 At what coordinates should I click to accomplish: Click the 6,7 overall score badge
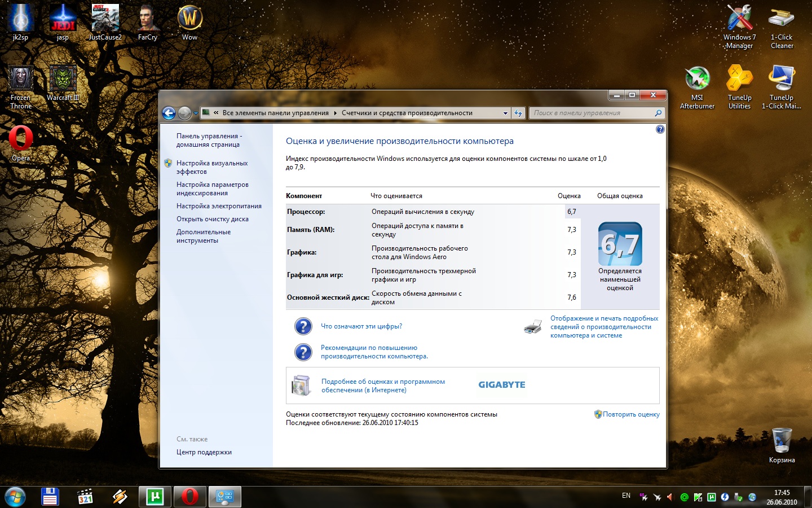[x=620, y=244]
